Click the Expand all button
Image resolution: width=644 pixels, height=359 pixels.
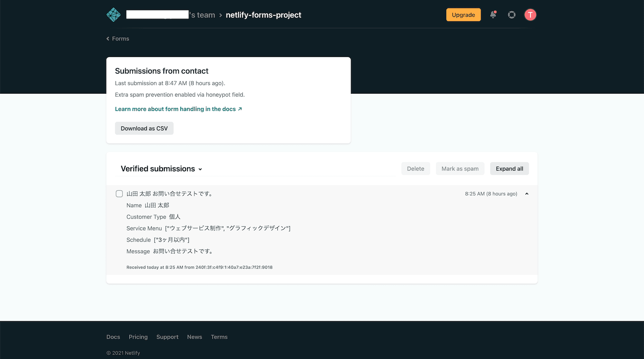pyautogui.click(x=509, y=169)
